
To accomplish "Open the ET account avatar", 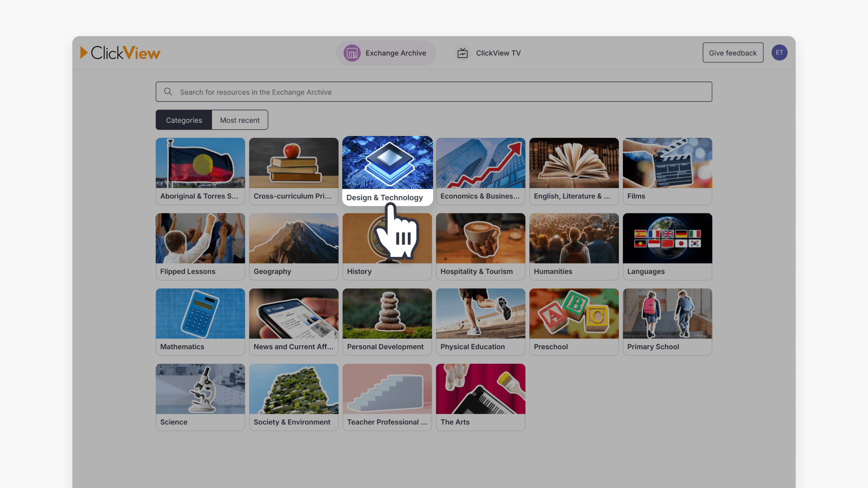I will pyautogui.click(x=779, y=52).
